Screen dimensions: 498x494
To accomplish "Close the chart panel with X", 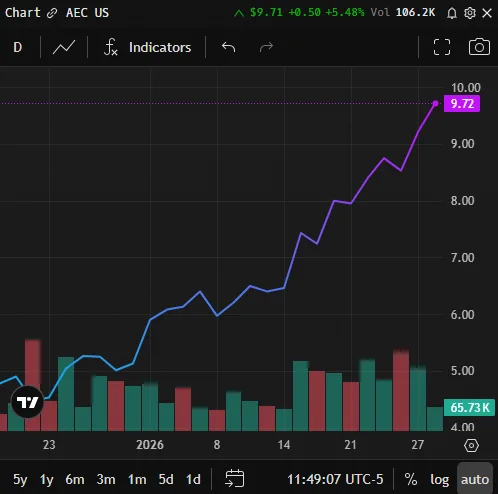I will (x=487, y=13).
